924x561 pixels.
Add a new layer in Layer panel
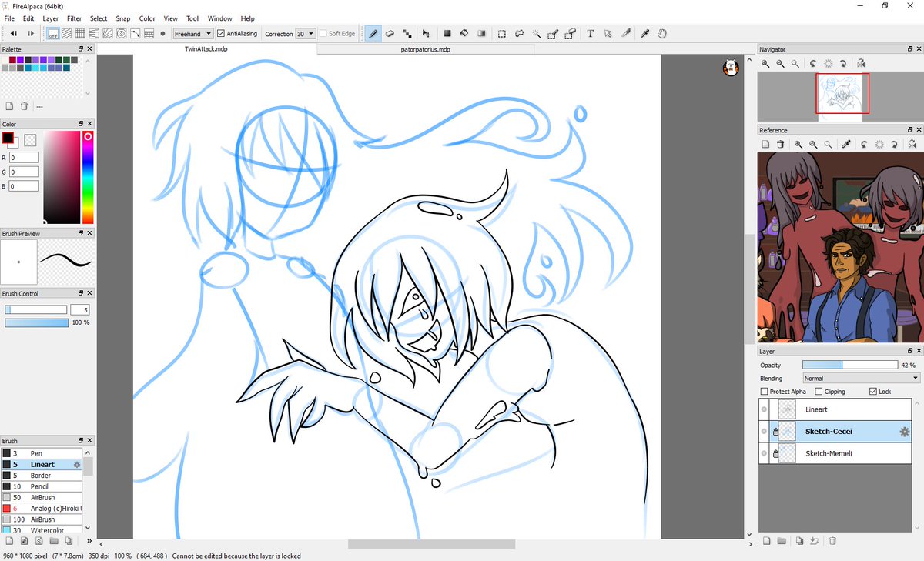click(766, 541)
